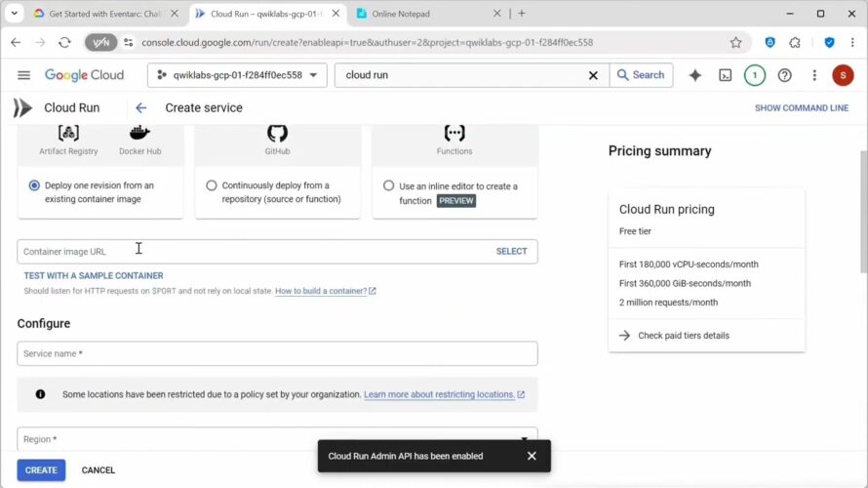Click browser back arrow
This screenshot has width=868, height=488.
pyautogui.click(x=16, y=42)
